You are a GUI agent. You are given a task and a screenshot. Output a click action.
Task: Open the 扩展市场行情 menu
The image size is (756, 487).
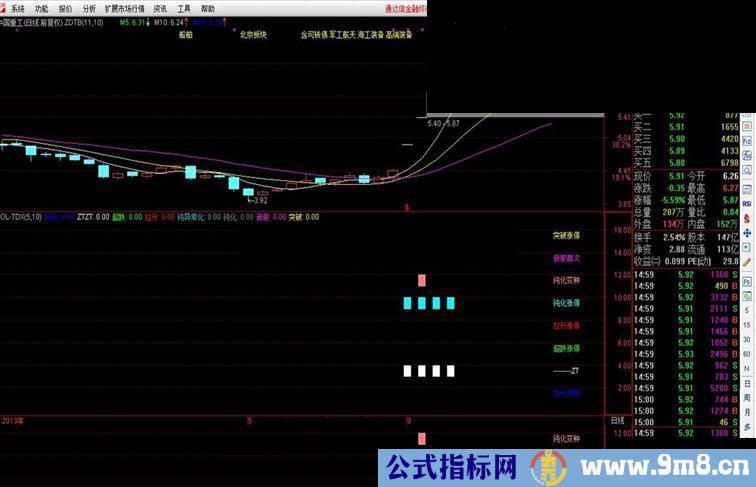pyautogui.click(x=124, y=7)
